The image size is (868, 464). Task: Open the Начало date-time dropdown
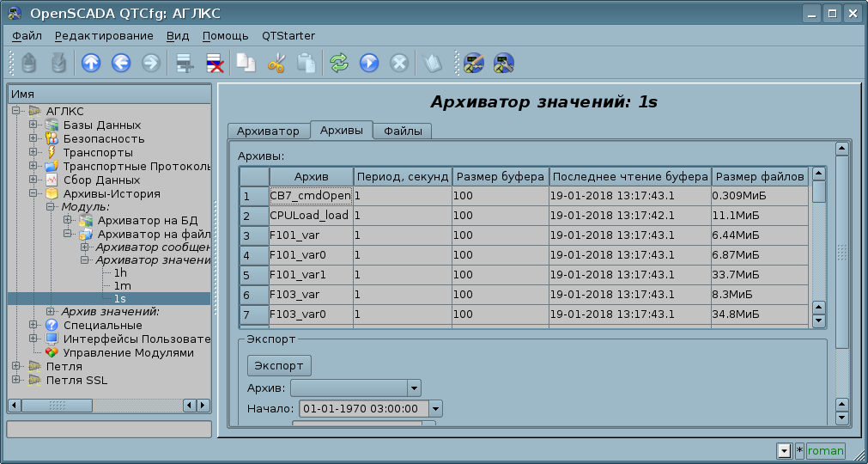click(x=435, y=409)
